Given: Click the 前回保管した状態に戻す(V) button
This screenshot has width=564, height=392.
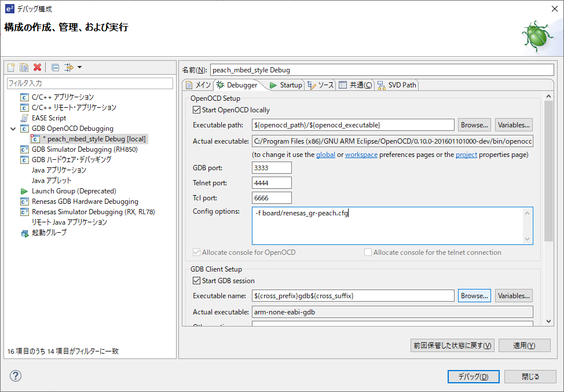Looking at the screenshot, I should 452,346.
